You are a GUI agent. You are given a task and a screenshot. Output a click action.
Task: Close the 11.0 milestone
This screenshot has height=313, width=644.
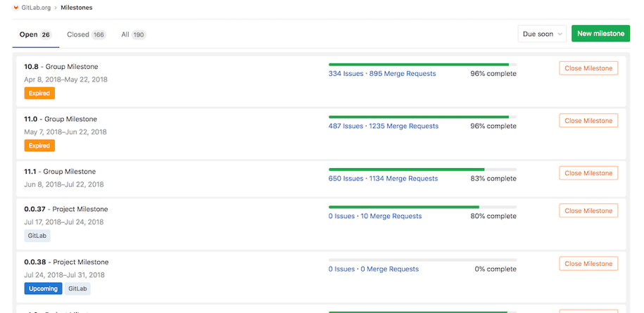(x=588, y=120)
